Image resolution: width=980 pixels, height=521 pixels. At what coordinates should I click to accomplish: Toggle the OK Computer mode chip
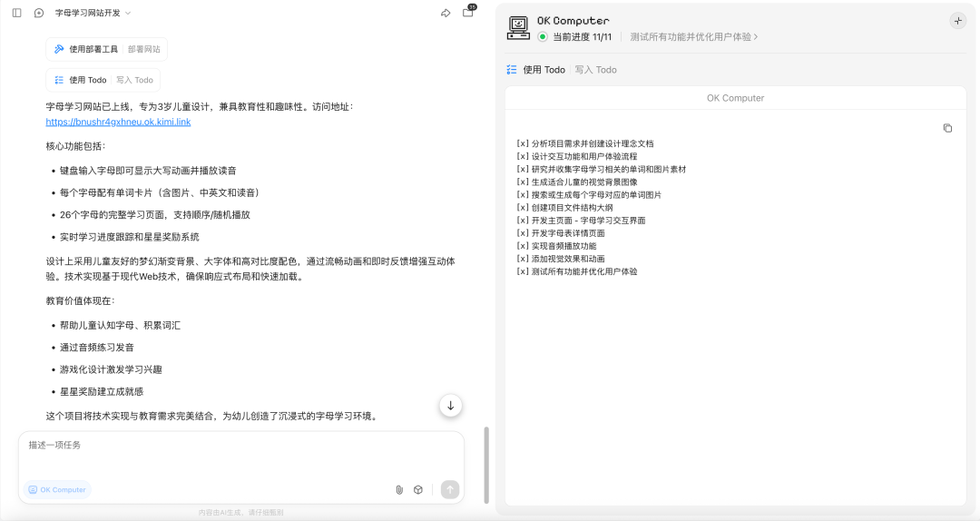pyautogui.click(x=57, y=490)
